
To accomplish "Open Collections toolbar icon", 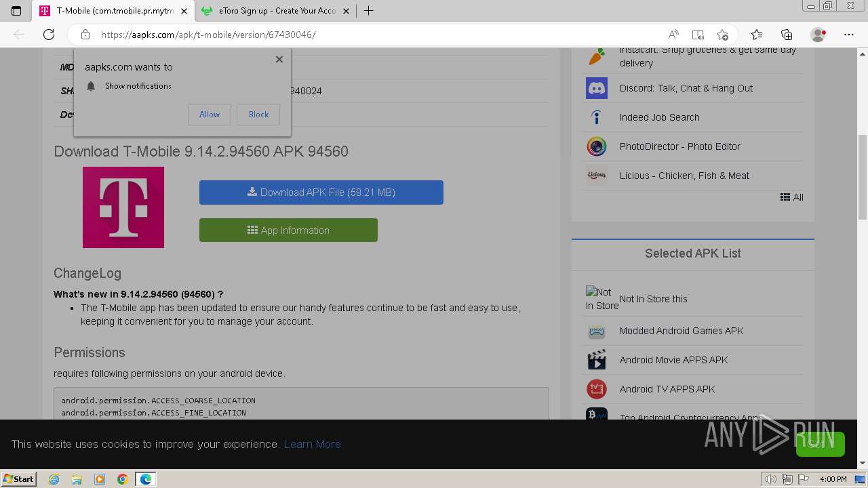I will click(x=787, y=35).
